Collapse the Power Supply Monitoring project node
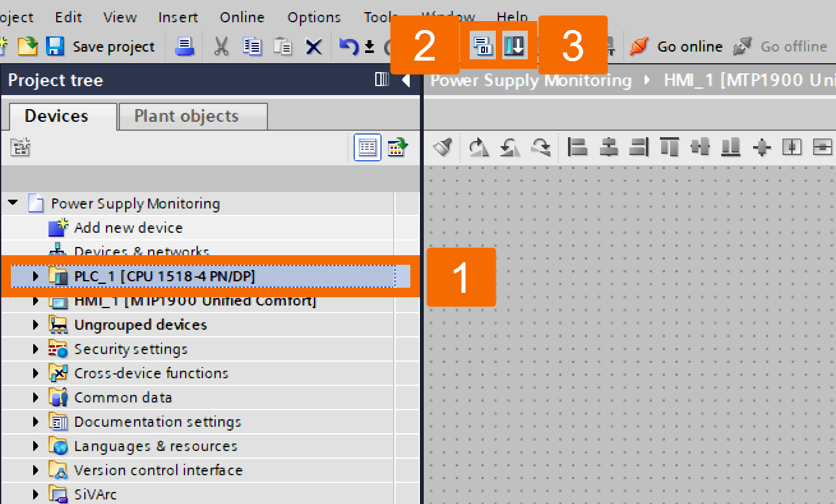This screenshot has height=504, width=836. pyautogui.click(x=13, y=204)
